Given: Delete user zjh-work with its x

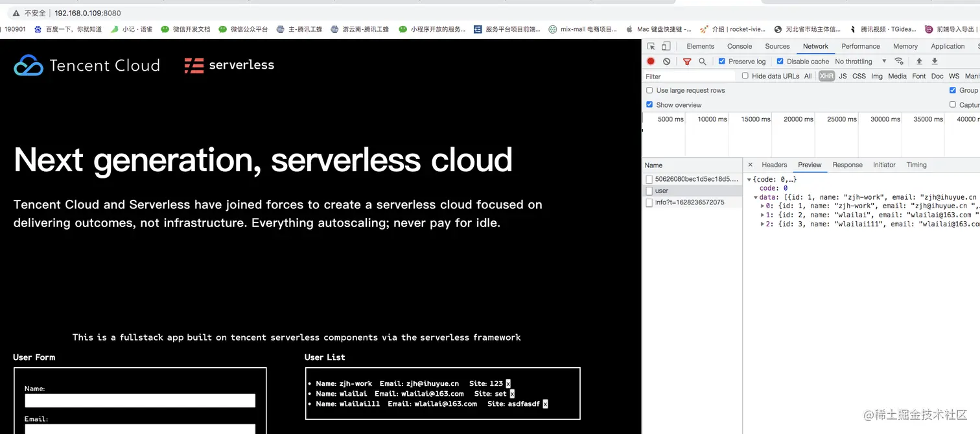Looking at the screenshot, I should [508, 384].
